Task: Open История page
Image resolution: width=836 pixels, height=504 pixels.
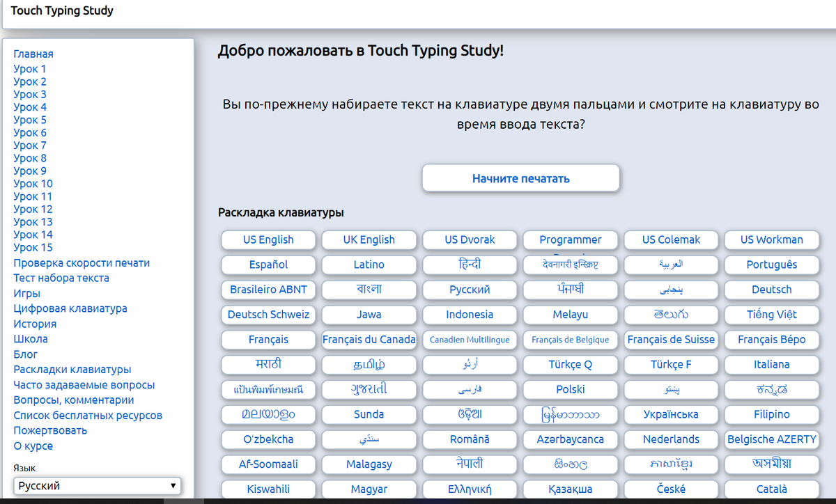Action: click(x=35, y=324)
